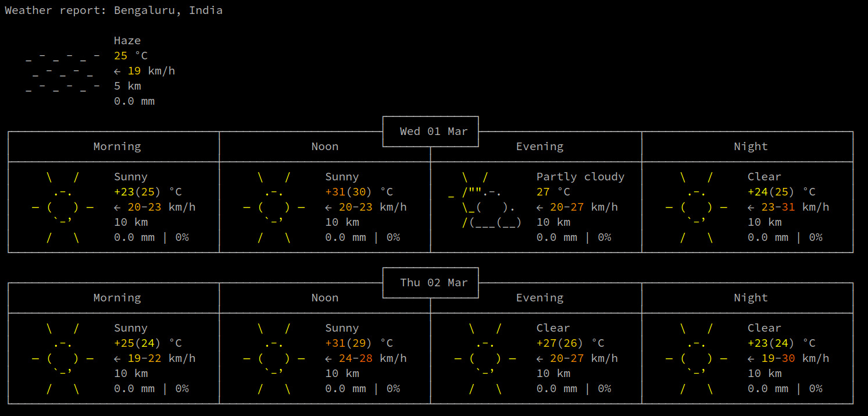Image resolution: width=868 pixels, height=416 pixels.
Task: Click temperature '+31(29) °C' Thu Noon
Action: [x=359, y=343]
